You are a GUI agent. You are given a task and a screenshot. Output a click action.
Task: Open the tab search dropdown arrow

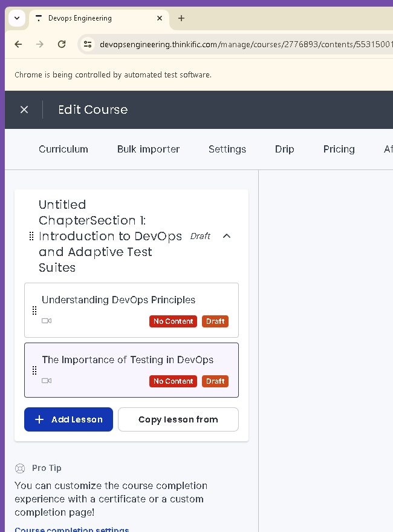16,18
